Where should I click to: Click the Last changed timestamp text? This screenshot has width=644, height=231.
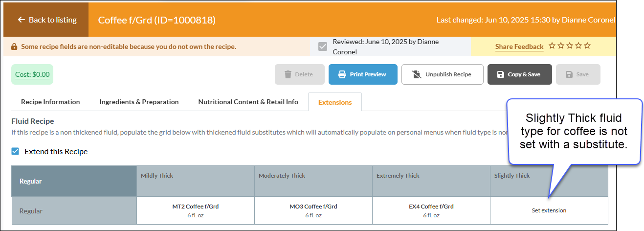click(526, 20)
